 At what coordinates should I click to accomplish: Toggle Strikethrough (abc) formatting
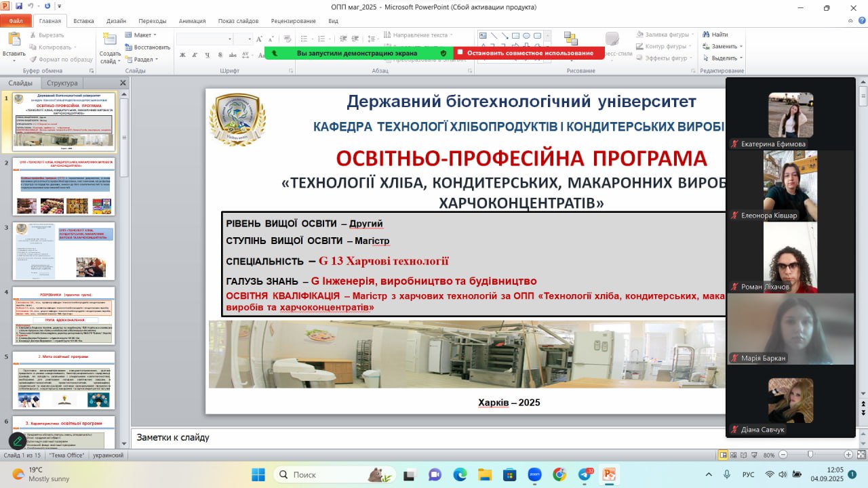pyautogui.click(x=233, y=55)
